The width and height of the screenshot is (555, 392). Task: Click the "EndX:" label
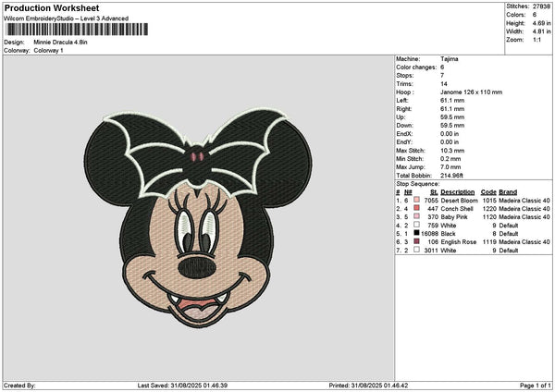[405, 134]
